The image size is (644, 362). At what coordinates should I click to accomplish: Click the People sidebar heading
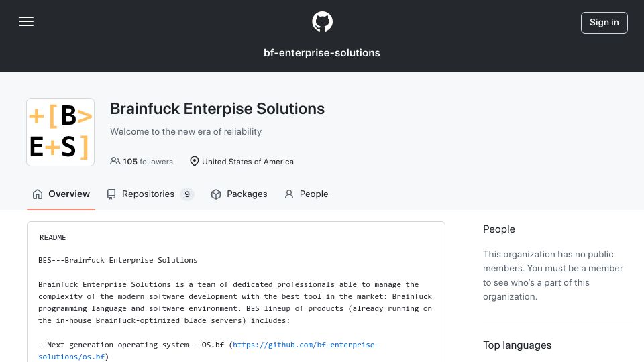499,229
